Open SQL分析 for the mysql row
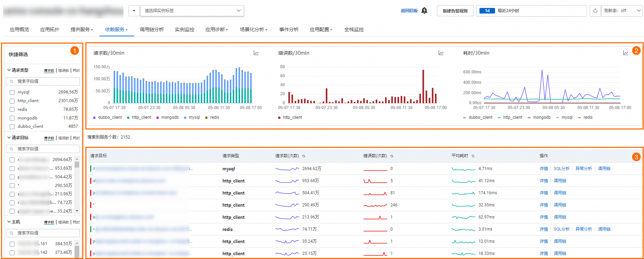 561,169
